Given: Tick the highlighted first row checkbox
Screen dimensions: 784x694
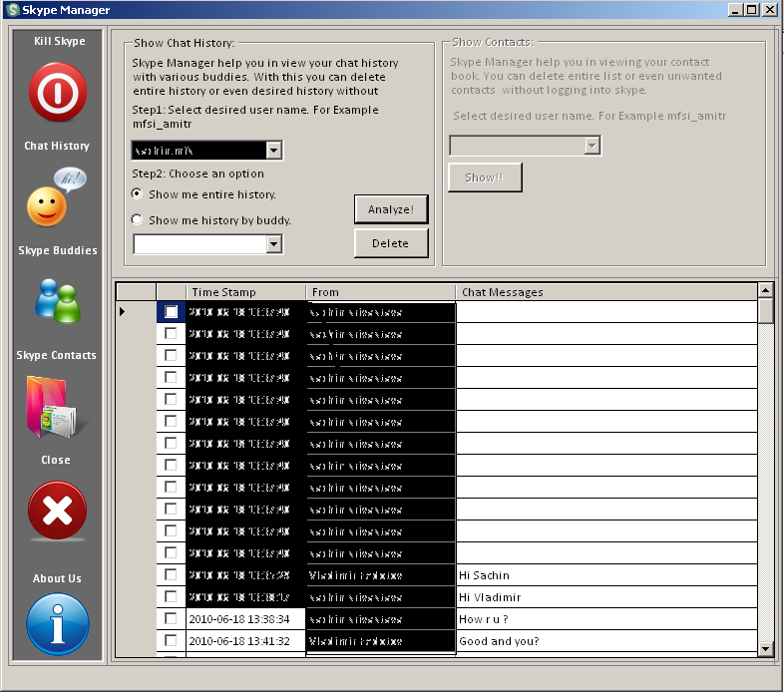Looking at the screenshot, I should (x=171, y=312).
